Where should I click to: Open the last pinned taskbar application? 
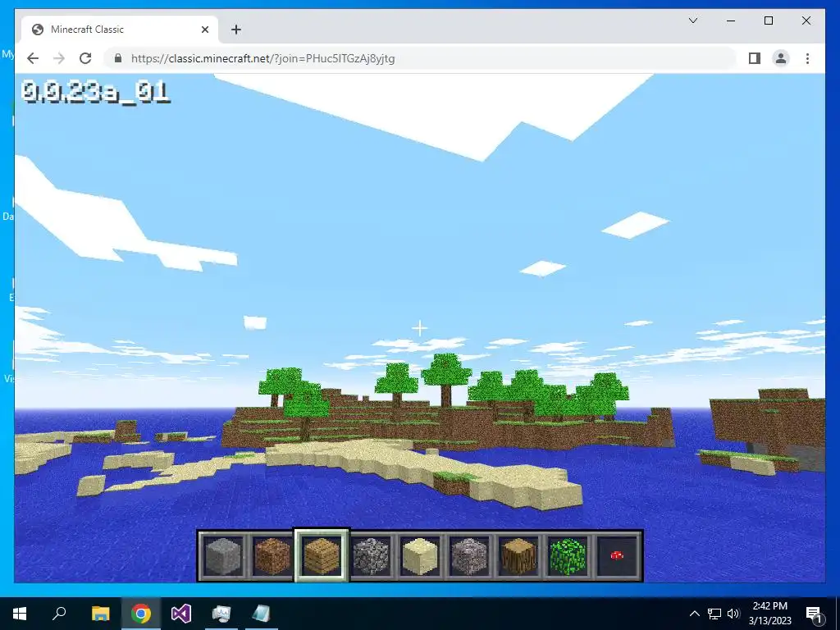pos(262,614)
